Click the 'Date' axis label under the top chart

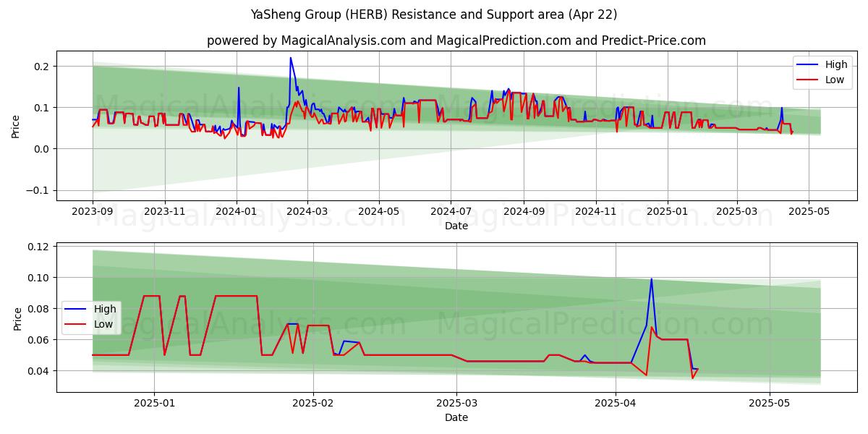coord(456,226)
